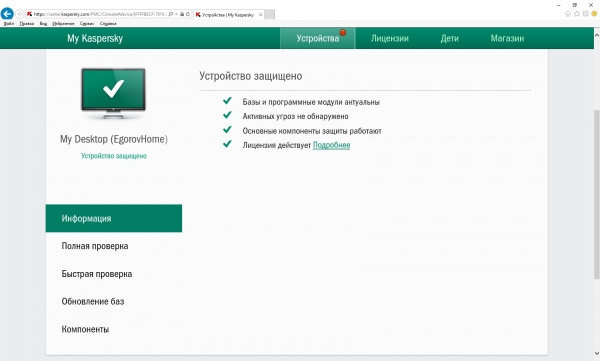Click the My Kaspersky logo
This screenshot has width=600, height=361.
pos(95,38)
